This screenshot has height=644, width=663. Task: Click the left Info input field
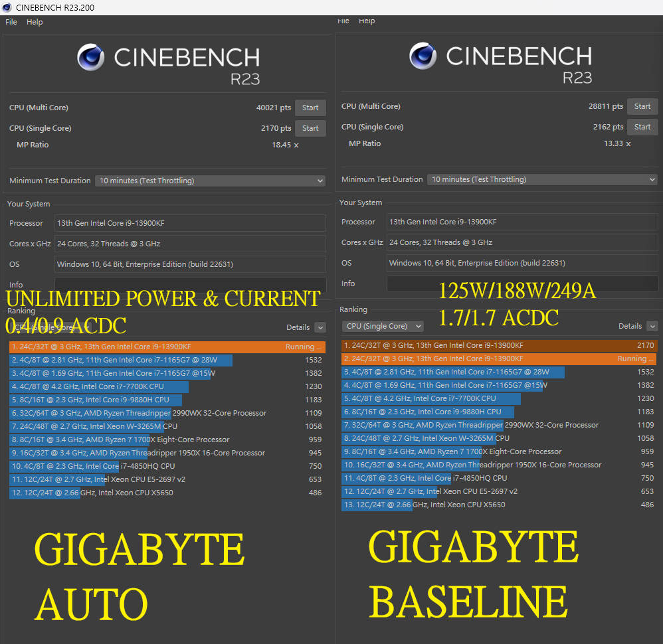(190, 283)
